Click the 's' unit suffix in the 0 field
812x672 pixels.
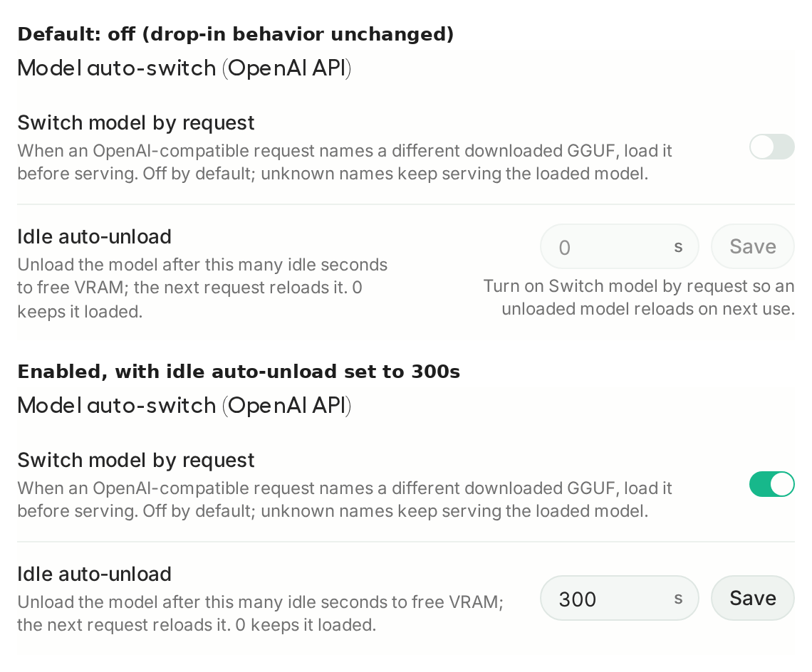(678, 247)
